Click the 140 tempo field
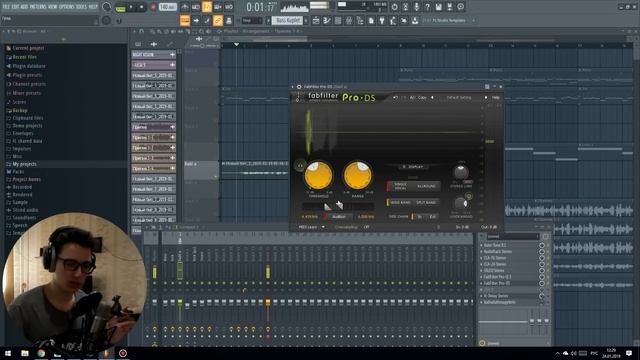The width and height of the screenshot is (640, 360). [167, 7]
